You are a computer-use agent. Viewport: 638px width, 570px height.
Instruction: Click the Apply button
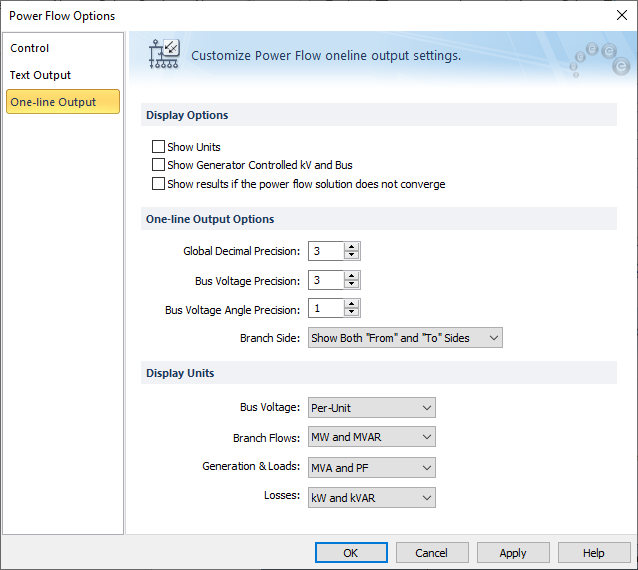513,553
